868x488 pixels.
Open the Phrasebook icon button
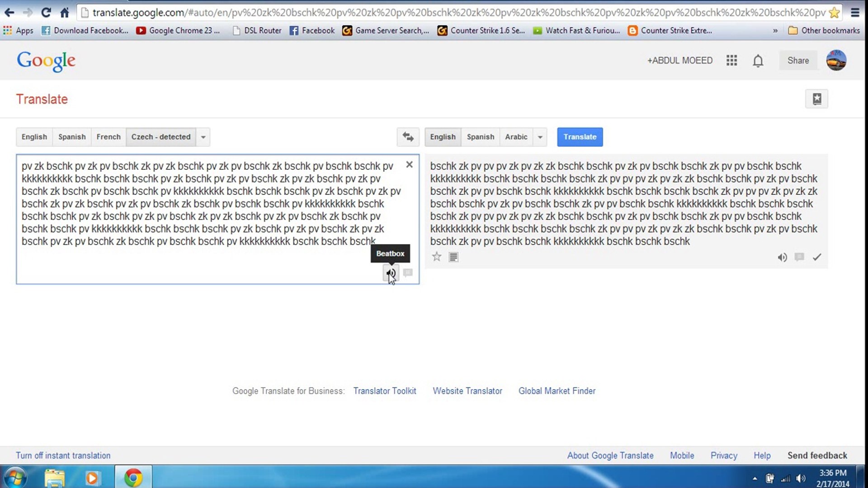tap(816, 99)
